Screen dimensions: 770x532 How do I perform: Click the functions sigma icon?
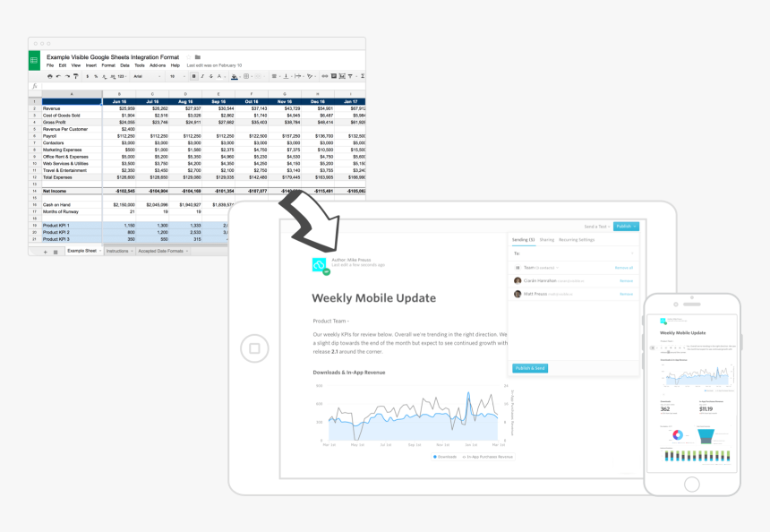pyautogui.click(x=363, y=76)
